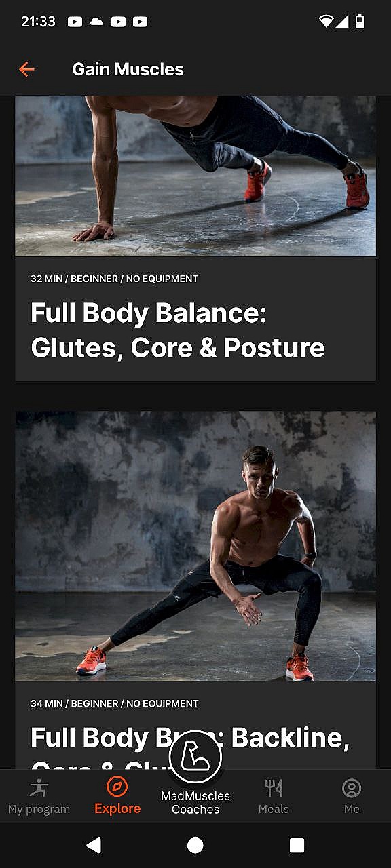The height and width of the screenshot is (868, 391).
Task: Open MadMuscles Coaches flexed-arm icon
Action: pos(195,757)
